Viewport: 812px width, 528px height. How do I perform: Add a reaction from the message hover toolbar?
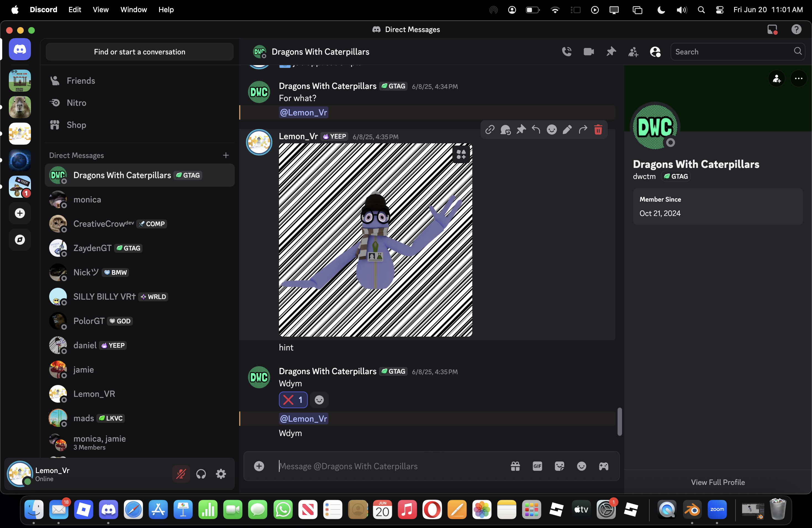tap(552, 130)
